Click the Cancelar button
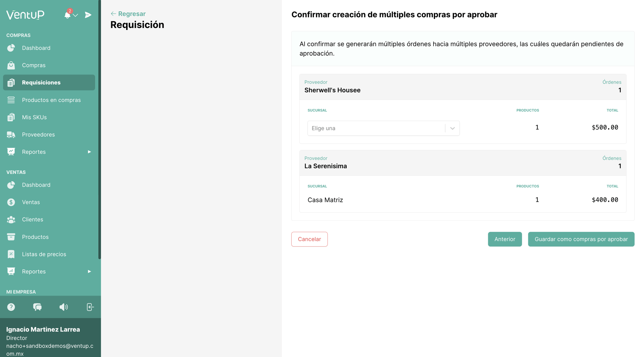 309,239
